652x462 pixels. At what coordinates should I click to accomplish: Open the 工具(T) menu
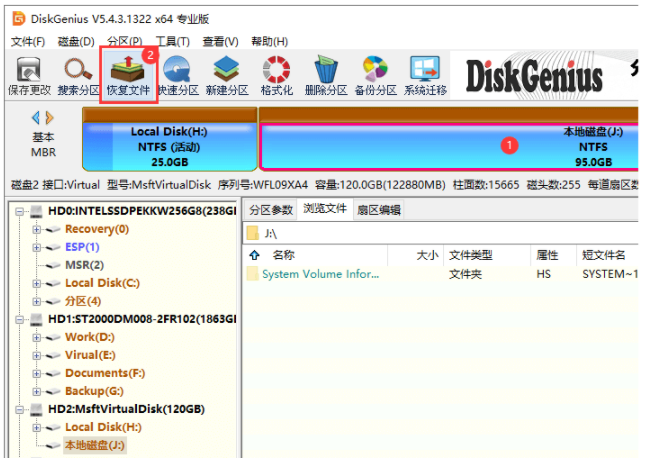[173, 42]
